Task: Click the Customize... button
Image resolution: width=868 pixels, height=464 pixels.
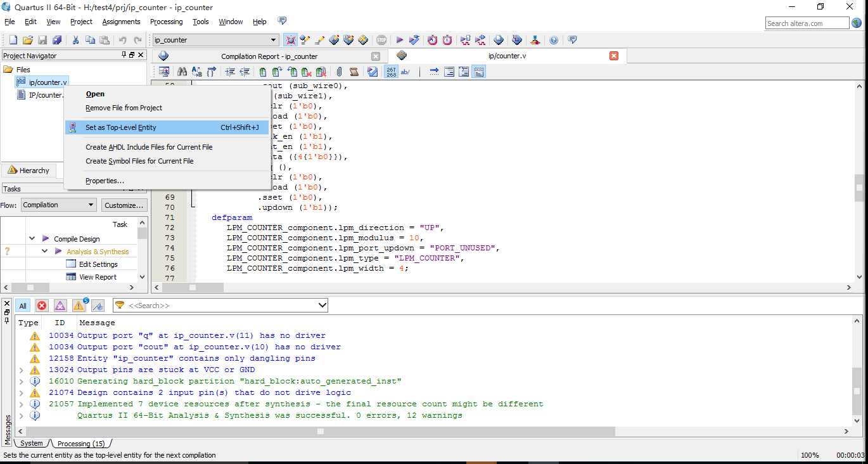Action: point(124,205)
